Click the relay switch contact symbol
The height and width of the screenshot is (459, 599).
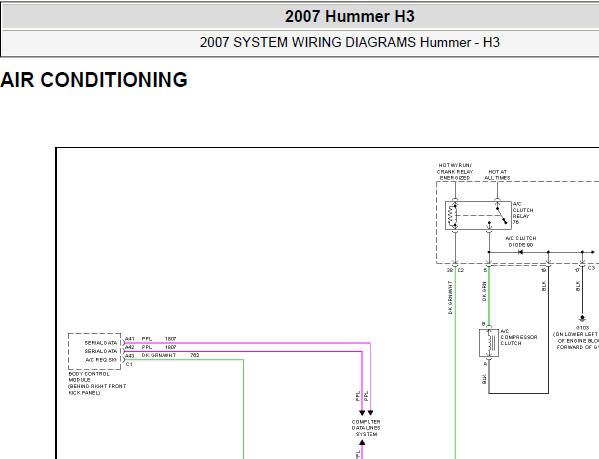point(502,215)
